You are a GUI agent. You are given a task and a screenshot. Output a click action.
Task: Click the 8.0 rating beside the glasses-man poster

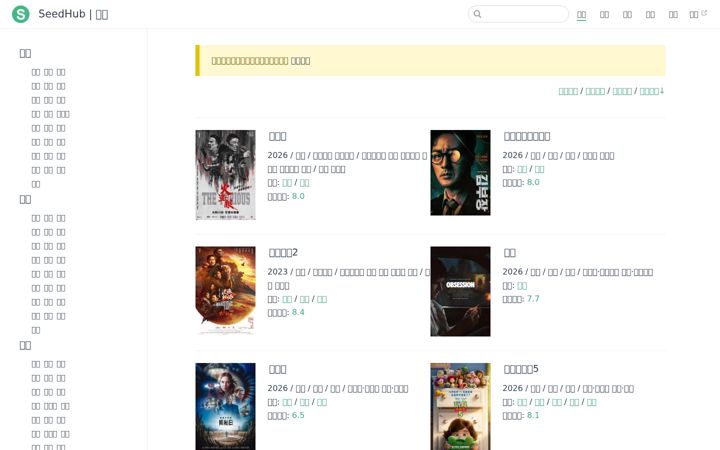533,182
